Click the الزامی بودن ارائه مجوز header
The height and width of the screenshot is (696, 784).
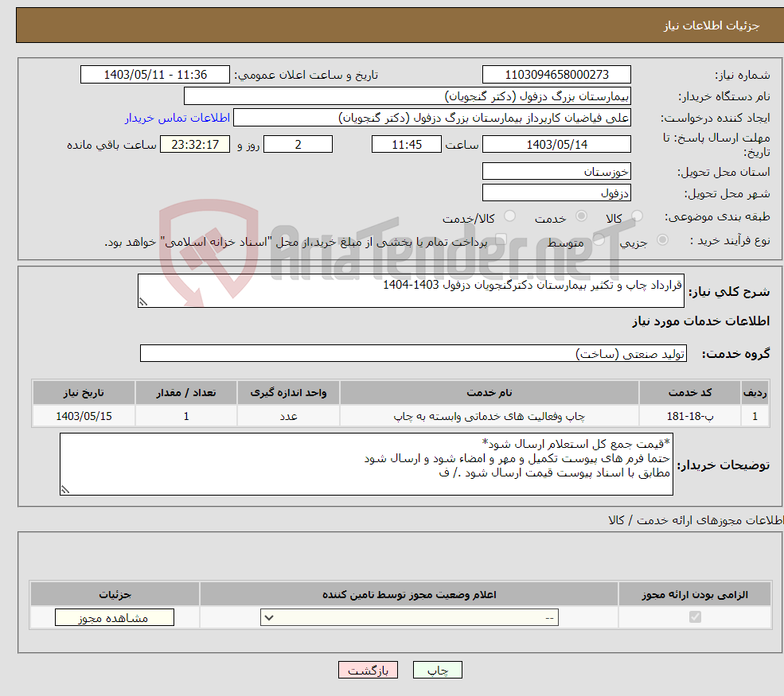coord(695,594)
